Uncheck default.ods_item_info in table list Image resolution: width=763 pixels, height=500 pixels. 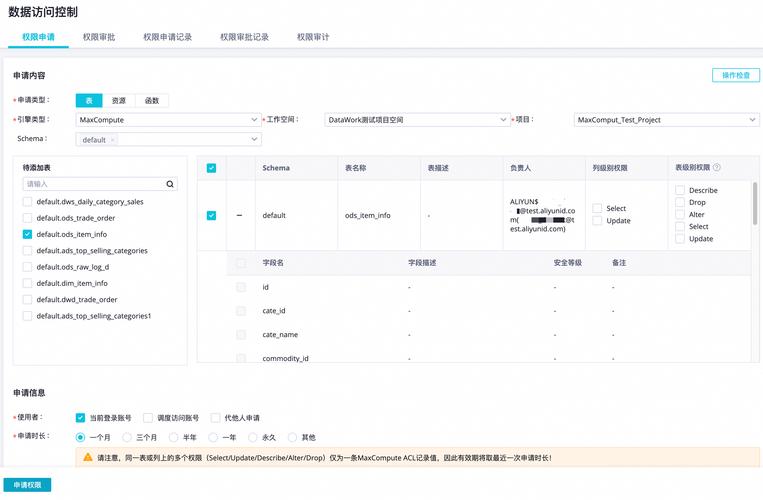[27, 234]
